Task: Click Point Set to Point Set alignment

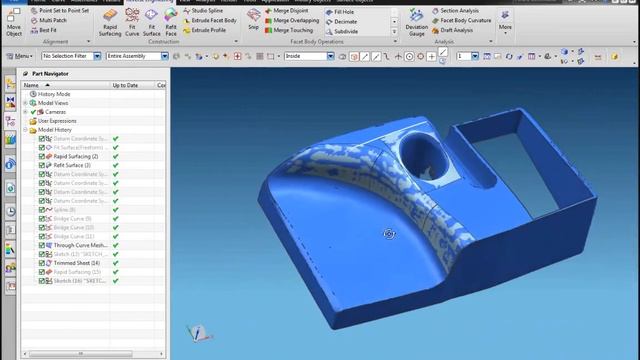Action: pyautogui.click(x=60, y=11)
